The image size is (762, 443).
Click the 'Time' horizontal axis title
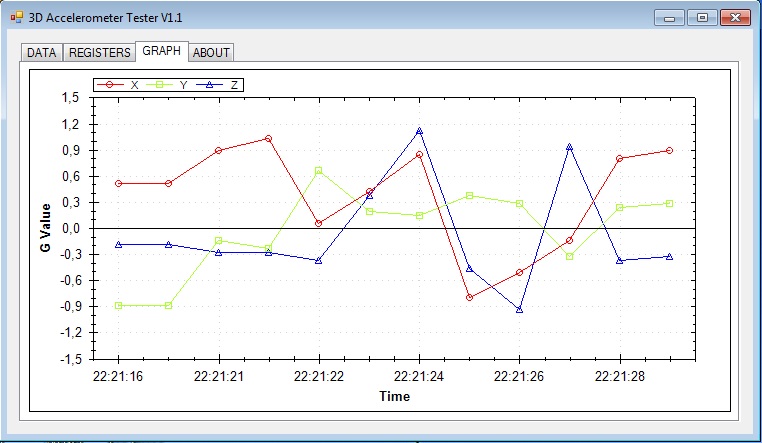click(x=394, y=396)
